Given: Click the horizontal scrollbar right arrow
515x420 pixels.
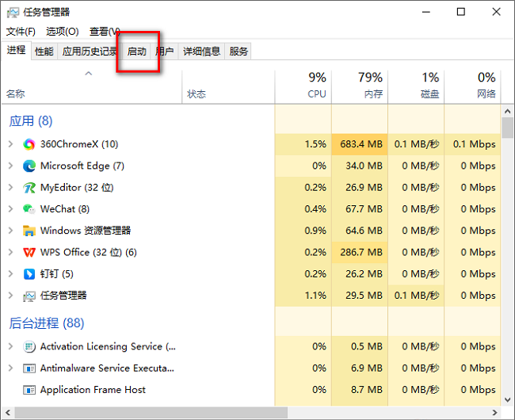Looking at the screenshot, I should coord(494,412).
